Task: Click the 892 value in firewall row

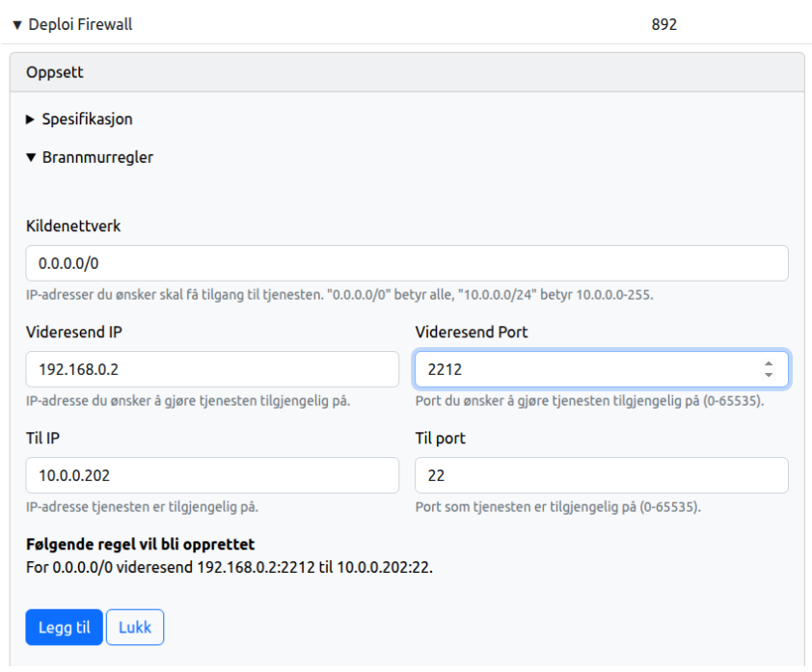Action: 663,24
